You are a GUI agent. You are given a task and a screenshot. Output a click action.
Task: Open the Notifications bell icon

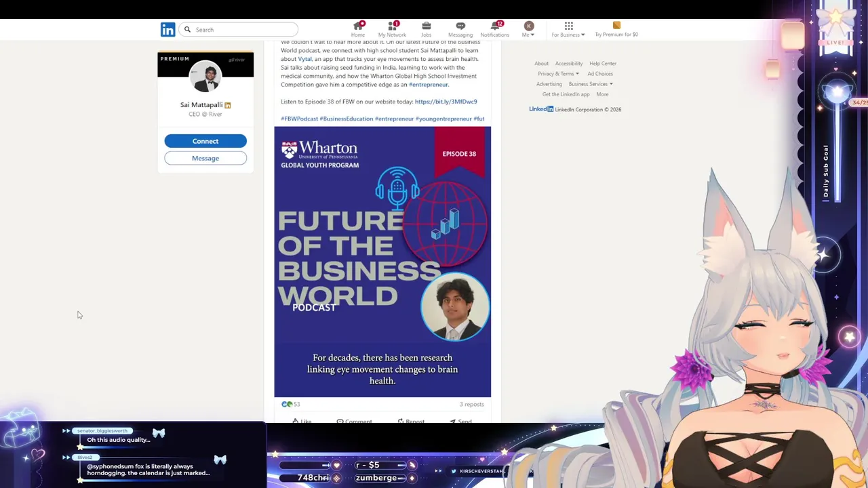tap(495, 26)
